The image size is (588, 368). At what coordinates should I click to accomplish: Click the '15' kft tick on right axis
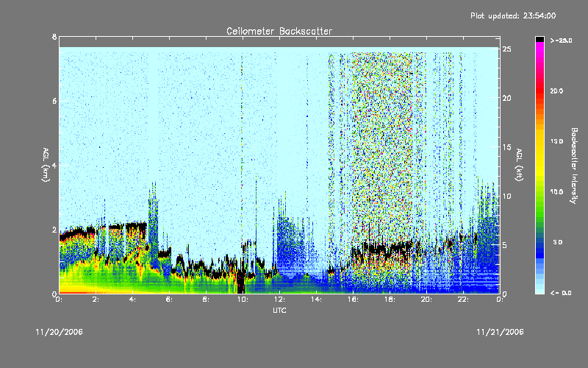(506, 147)
